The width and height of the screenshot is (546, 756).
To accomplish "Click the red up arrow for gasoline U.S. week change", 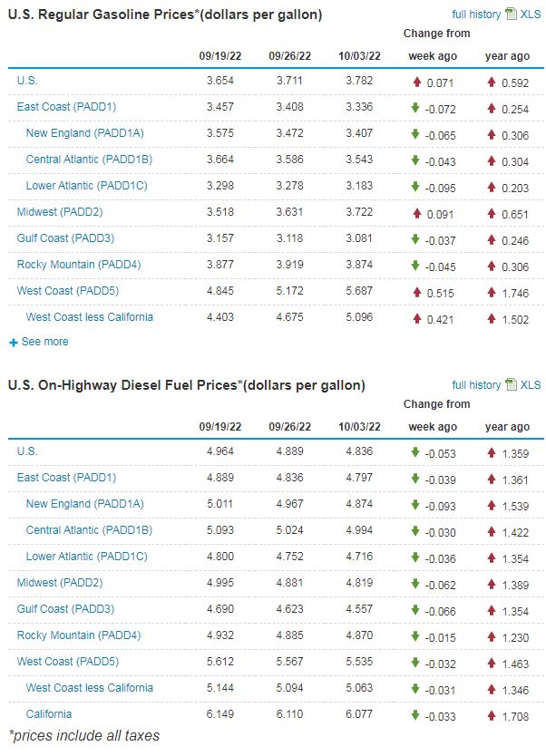I will pos(415,81).
